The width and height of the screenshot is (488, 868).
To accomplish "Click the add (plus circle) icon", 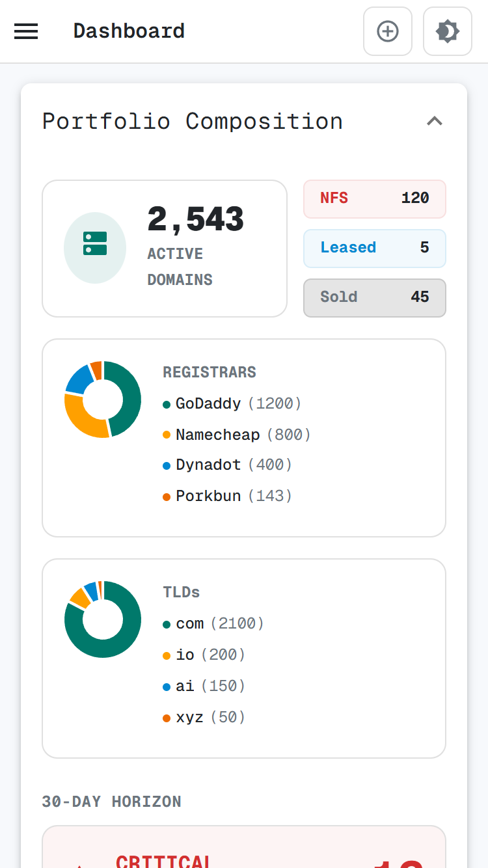I will click(x=388, y=31).
